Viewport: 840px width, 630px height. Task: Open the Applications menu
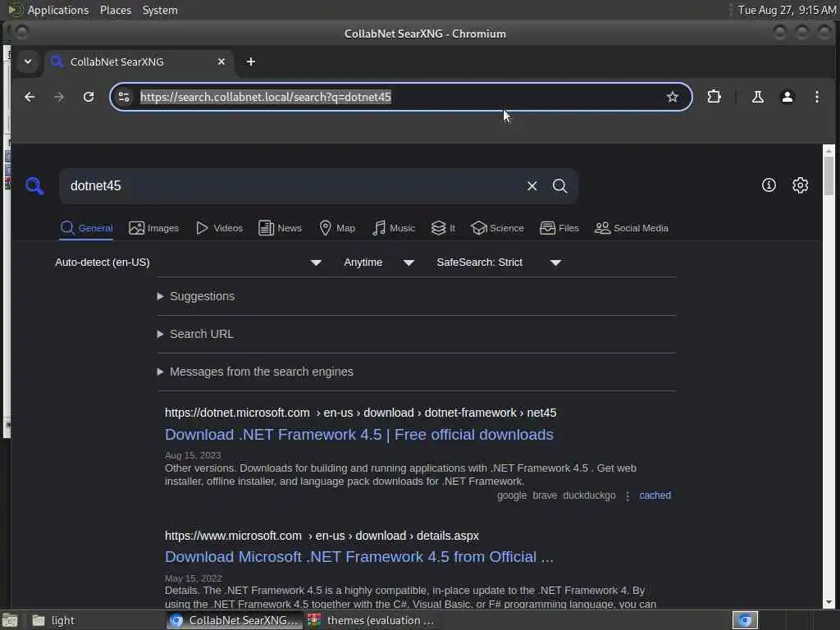(58, 10)
